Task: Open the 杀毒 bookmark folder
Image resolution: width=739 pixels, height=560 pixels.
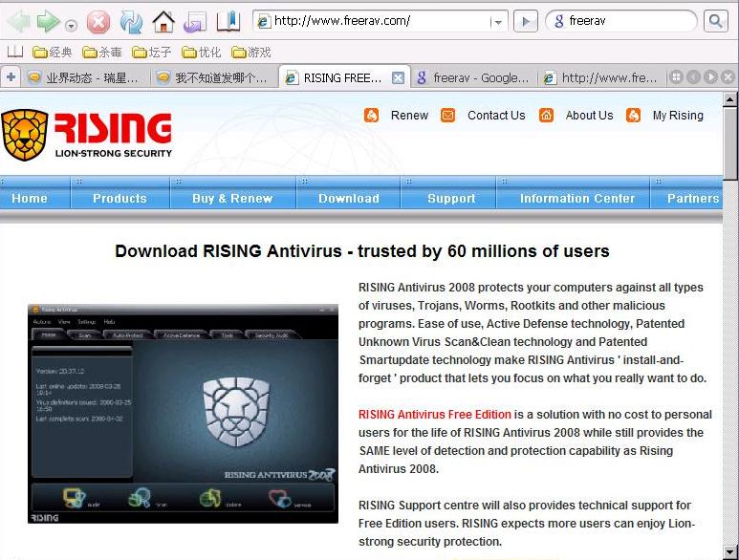Action: click(x=102, y=53)
